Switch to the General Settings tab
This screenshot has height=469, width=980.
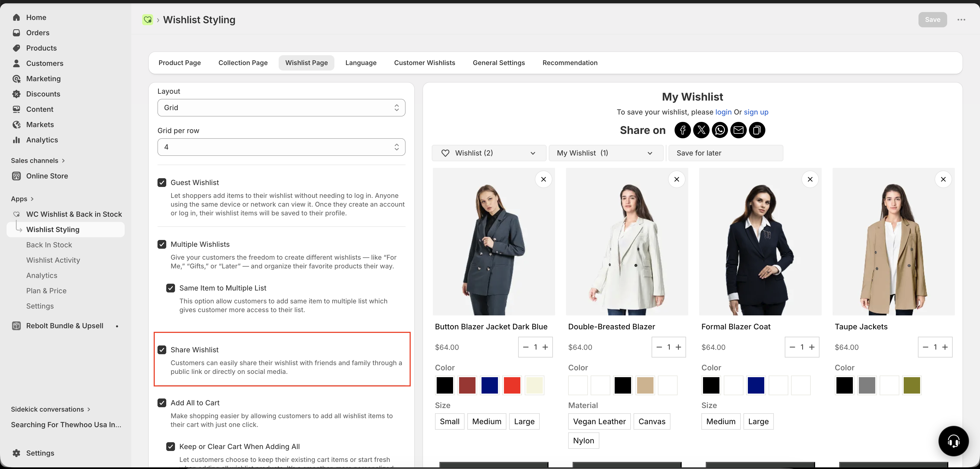498,63
